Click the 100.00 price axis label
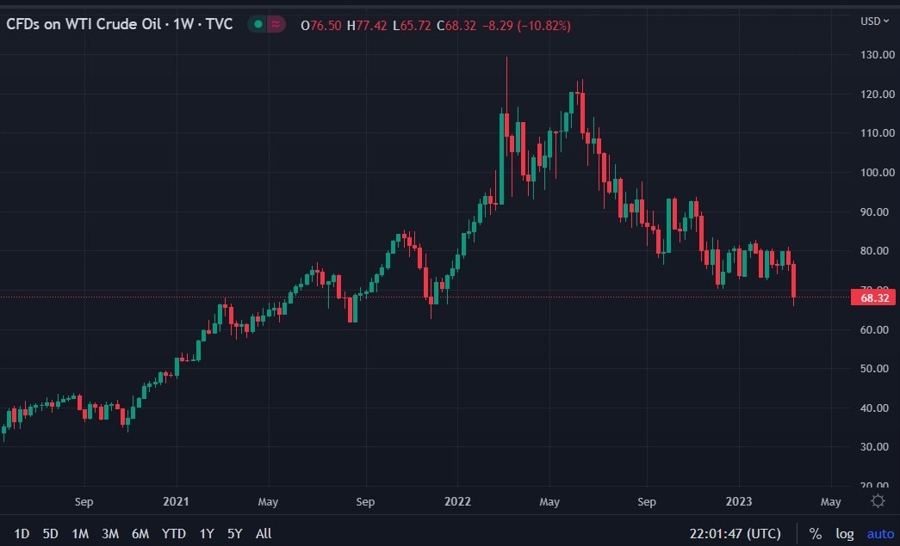Viewport: 900px width, 546px height. point(878,172)
